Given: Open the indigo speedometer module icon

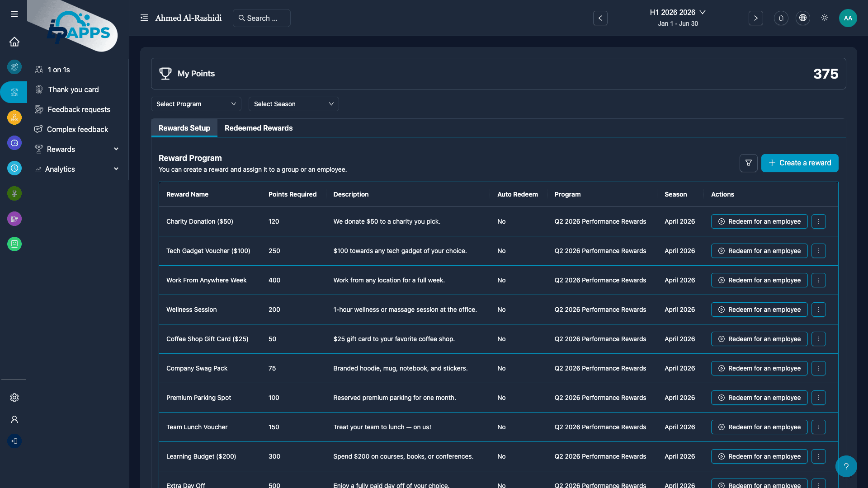Looking at the screenshot, I should point(14,143).
